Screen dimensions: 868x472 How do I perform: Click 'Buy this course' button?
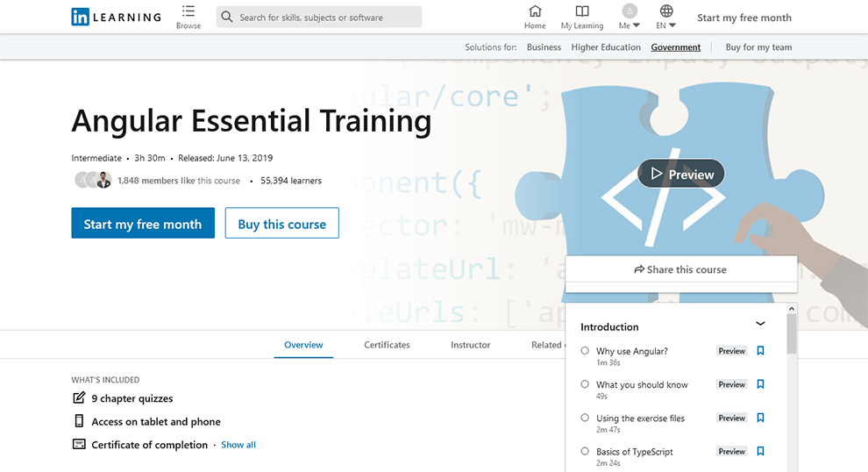[x=281, y=223]
